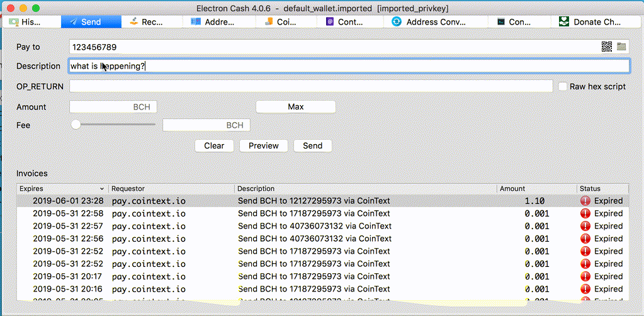644x316 pixels.
Task: Click the Status column header
Action: [602, 189]
